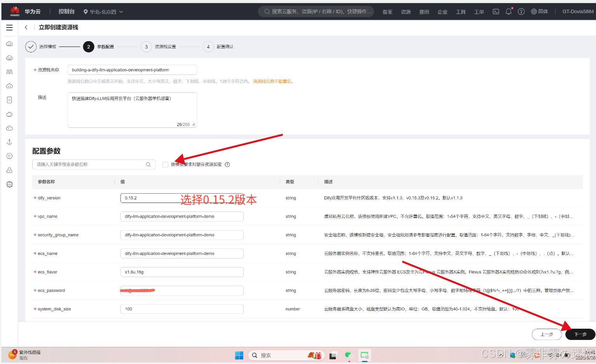596x364 pixels.
Task: Click the Windows taskbar search box
Action: 286,355
